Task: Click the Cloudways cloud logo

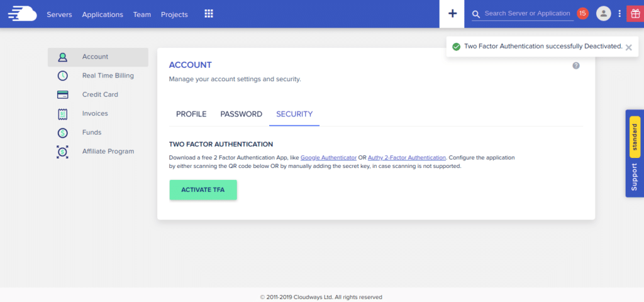Action: [21, 14]
